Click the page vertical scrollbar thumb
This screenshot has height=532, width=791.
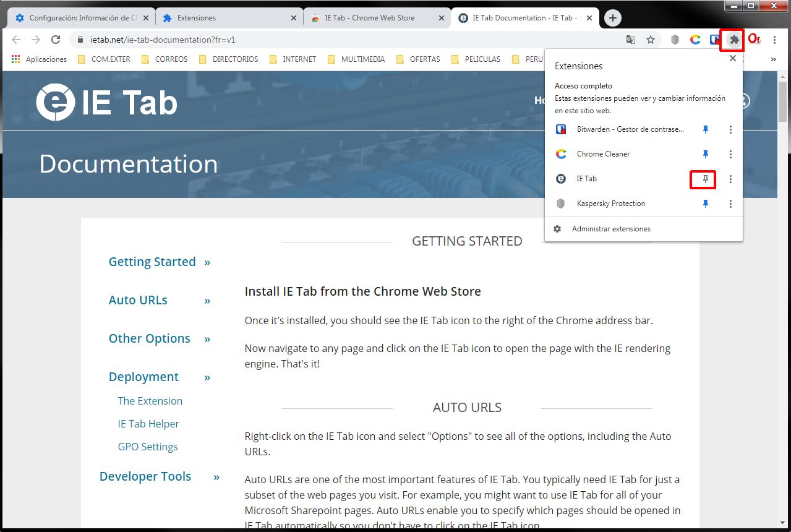783,102
